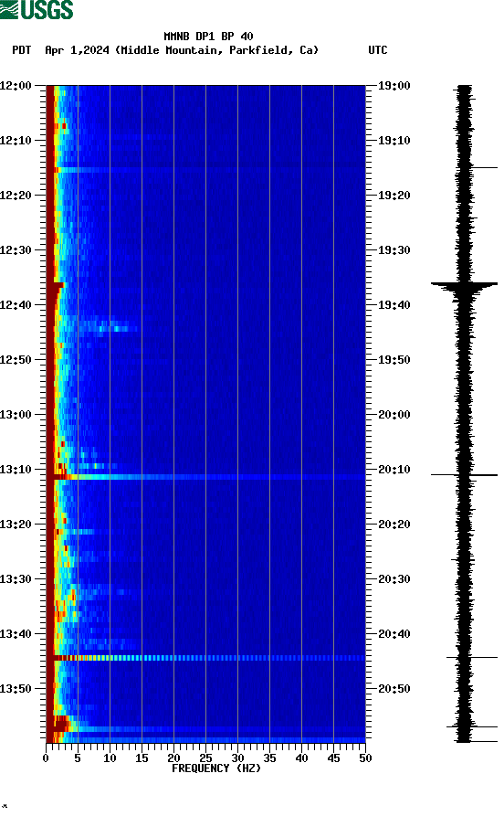
Task: Click the broadband spectrogram line just after 13:10 PDT
Action: click(x=206, y=477)
